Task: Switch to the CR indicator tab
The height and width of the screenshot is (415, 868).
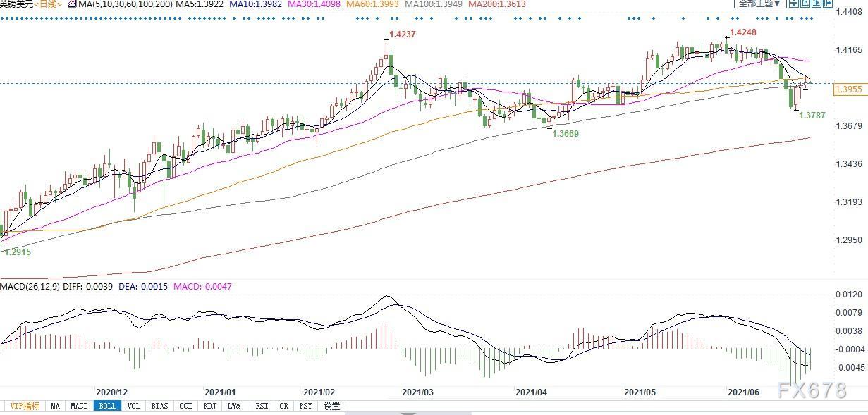Action: coord(284,406)
